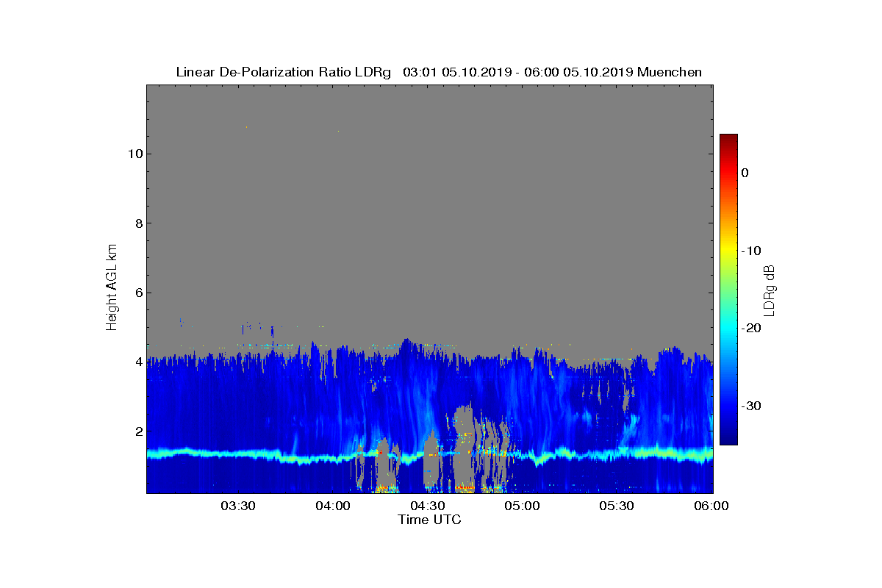Click the Time UTC axis title
Image resolution: width=882 pixels, height=588 pixels.
(430, 520)
